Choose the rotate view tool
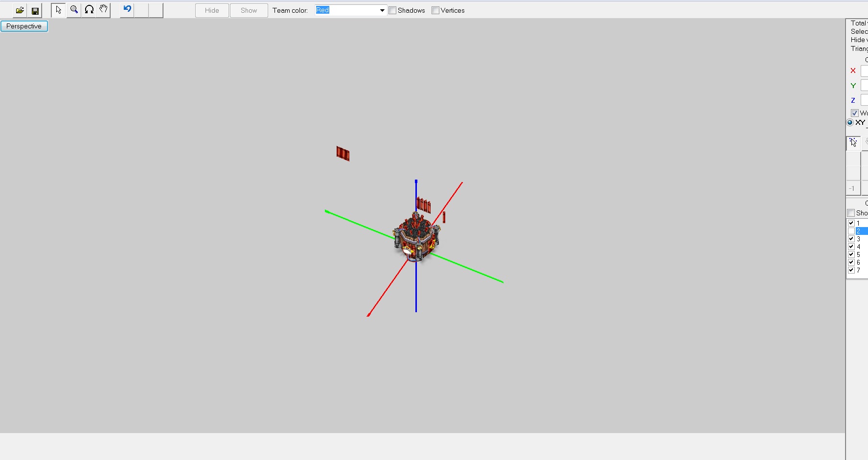 89,10
